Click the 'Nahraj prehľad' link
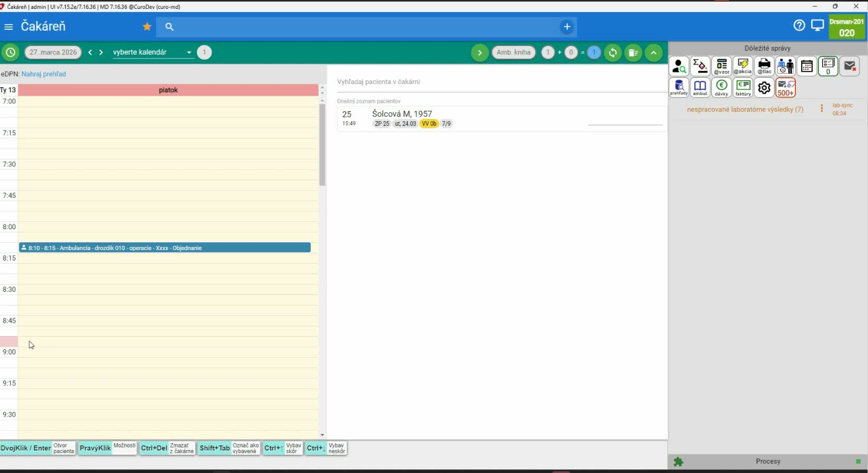Screen dimensions: 868x473 [43, 74]
